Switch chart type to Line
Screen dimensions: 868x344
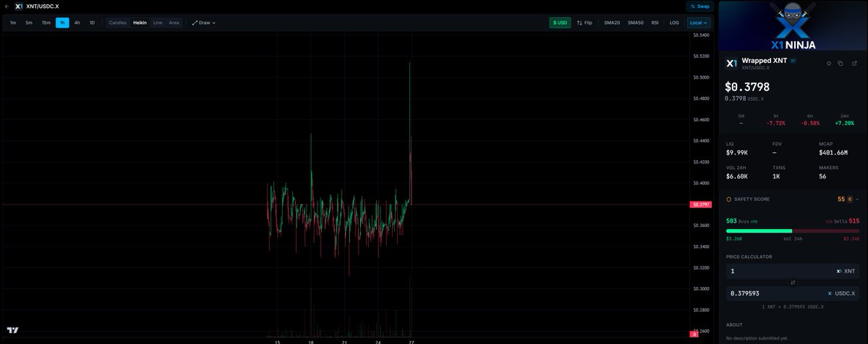[x=158, y=22]
